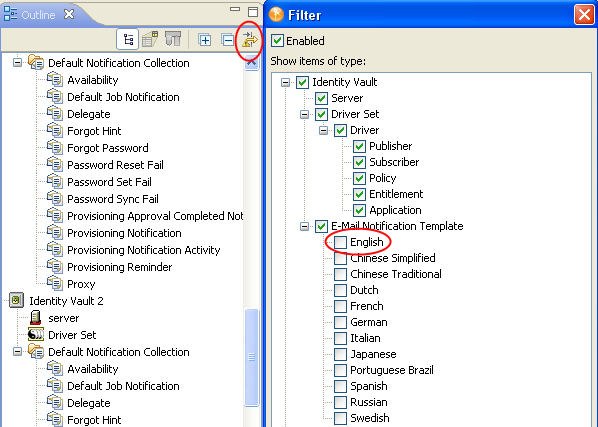Check the English language checkbox

pos(341,242)
